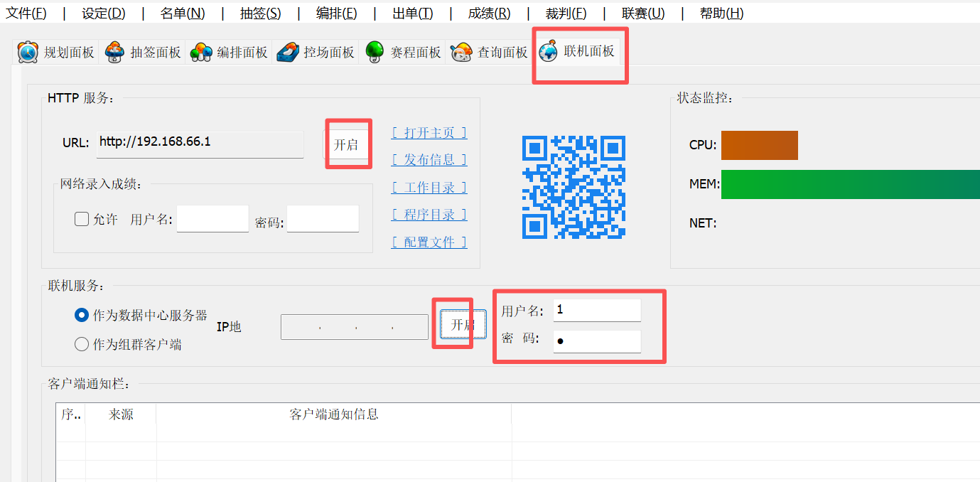Click the 抽签面板 mushroom icon
The image size is (980, 482).
[114, 52]
